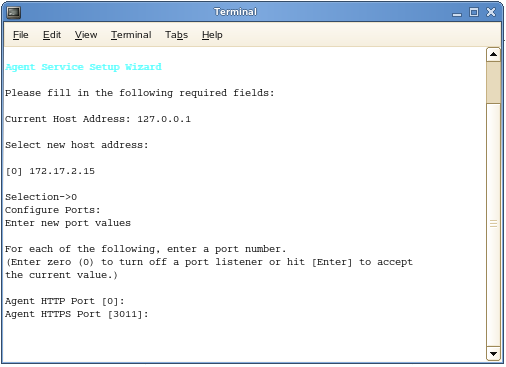Click the [0] 172.17.2.15 host address line
This screenshot has width=506, height=367.
click(x=50, y=171)
